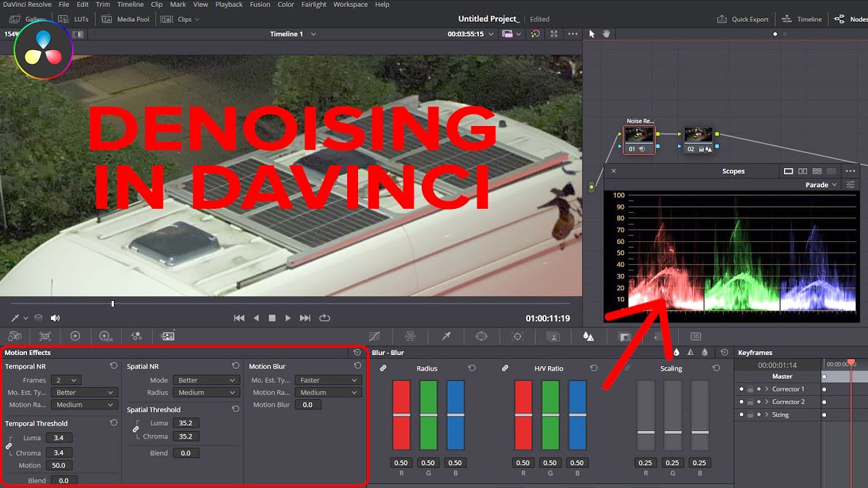This screenshot has height=488, width=868.
Task: Toggle the H/V Ratio channel link
Action: [x=505, y=368]
